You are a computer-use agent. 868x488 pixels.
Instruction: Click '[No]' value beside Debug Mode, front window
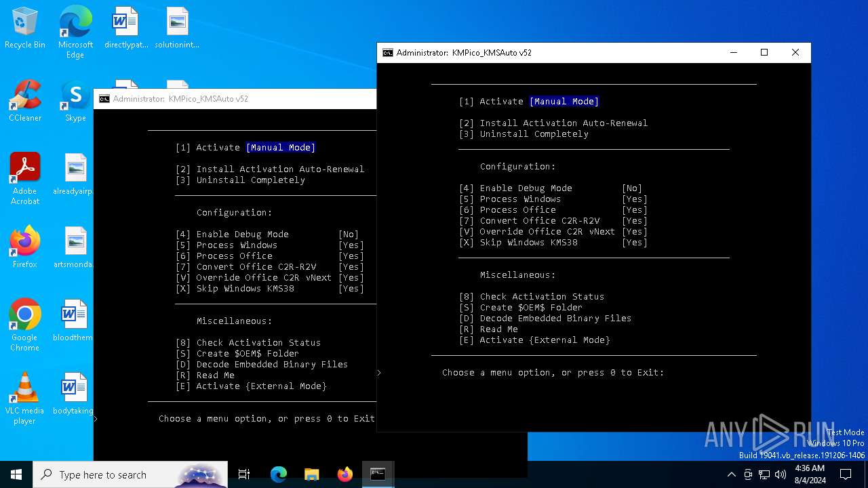[x=632, y=188]
